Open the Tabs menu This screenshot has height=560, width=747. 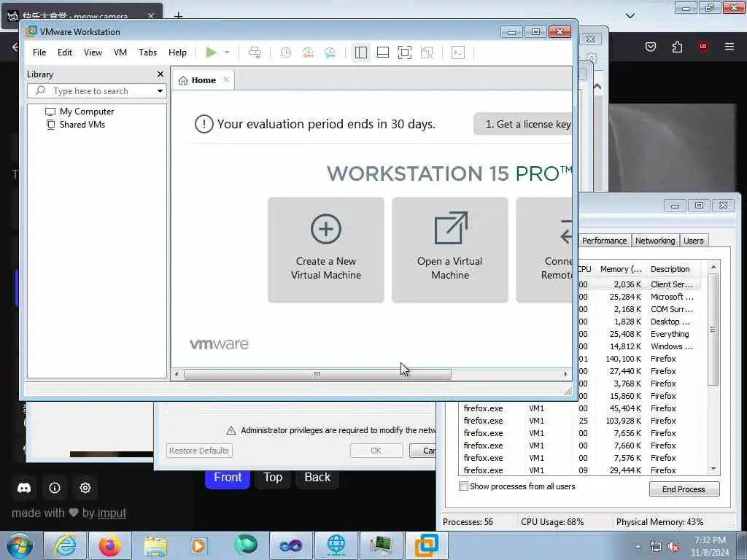tap(147, 52)
